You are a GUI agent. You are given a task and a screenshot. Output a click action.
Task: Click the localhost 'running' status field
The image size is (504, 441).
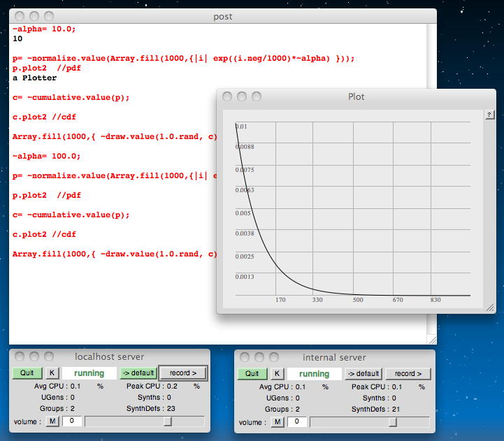click(x=89, y=373)
